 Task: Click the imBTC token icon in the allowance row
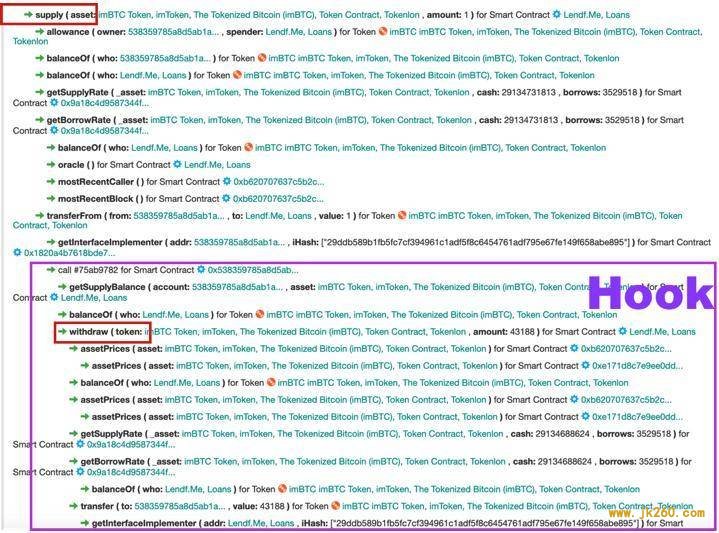pyautogui.click(x=383, y=32)
